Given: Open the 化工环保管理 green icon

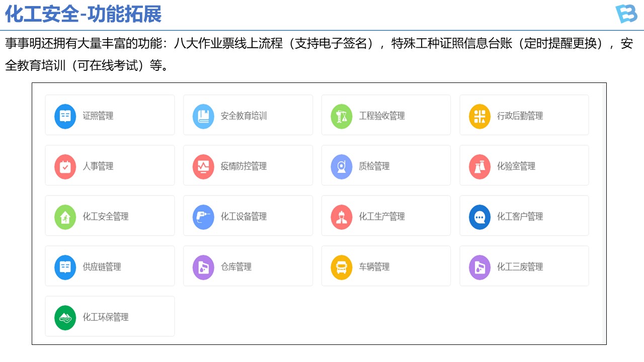Looking at the screenshot, I should pos(65,317).
